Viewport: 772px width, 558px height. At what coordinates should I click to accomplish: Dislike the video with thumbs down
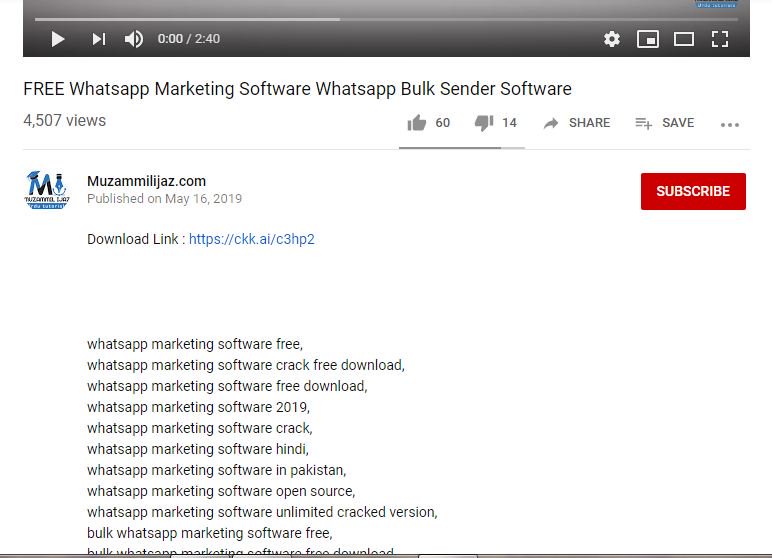pyautogui.click(x=484, y=123)
